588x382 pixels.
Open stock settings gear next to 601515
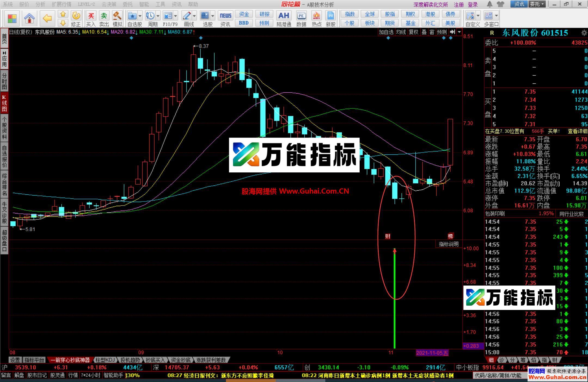(584, 33)
